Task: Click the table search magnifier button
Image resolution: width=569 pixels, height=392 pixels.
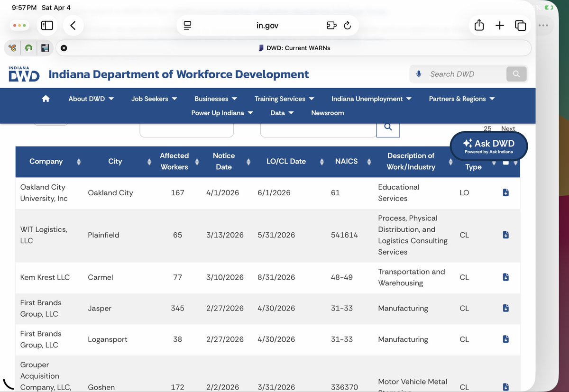Action: (388, 127)
